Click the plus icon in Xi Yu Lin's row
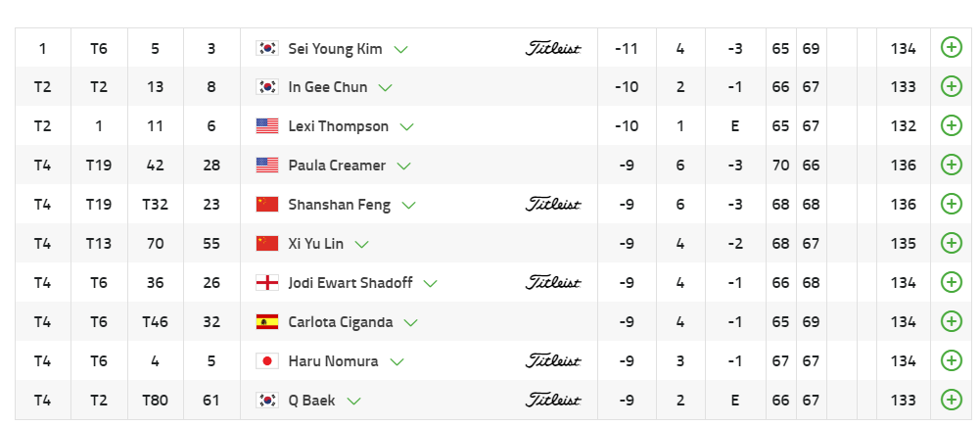The width and height of the screenshot is (980, 427). [x=951, y=244]
